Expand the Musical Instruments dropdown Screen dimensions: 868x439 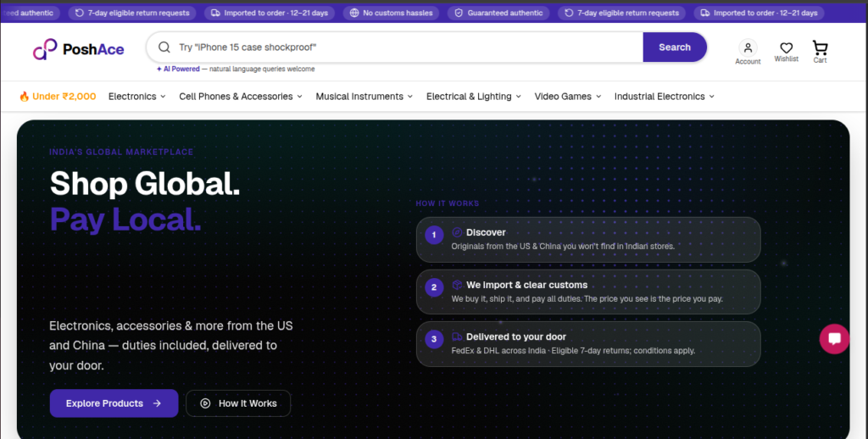364,97
